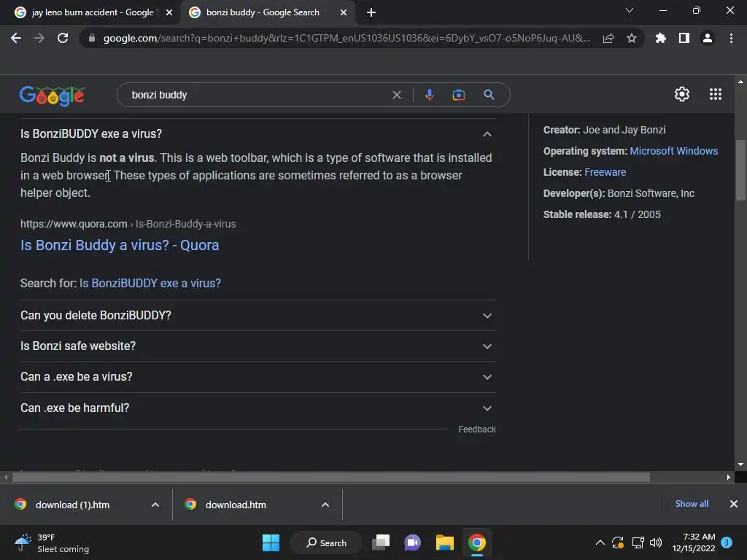Open the Extensions puzzle icon
This screenshot has width=747, height=560.
tap(661, 38)
